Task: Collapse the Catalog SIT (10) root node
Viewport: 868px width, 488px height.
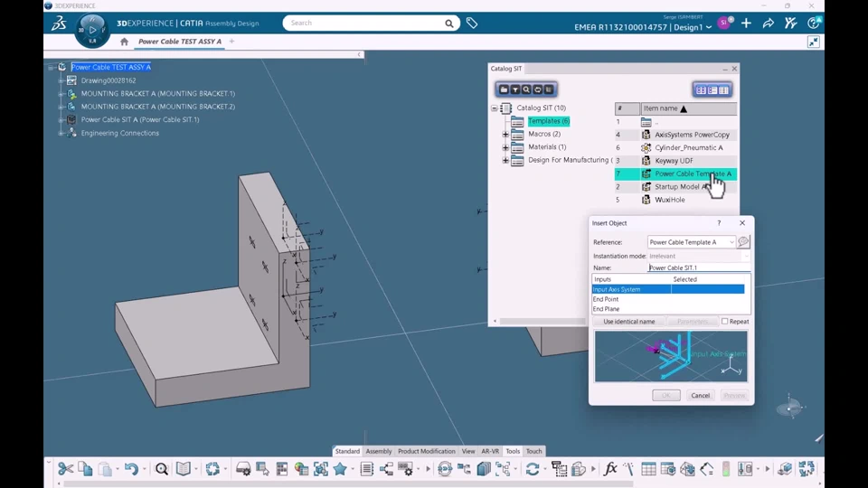Action: (495, 108)
